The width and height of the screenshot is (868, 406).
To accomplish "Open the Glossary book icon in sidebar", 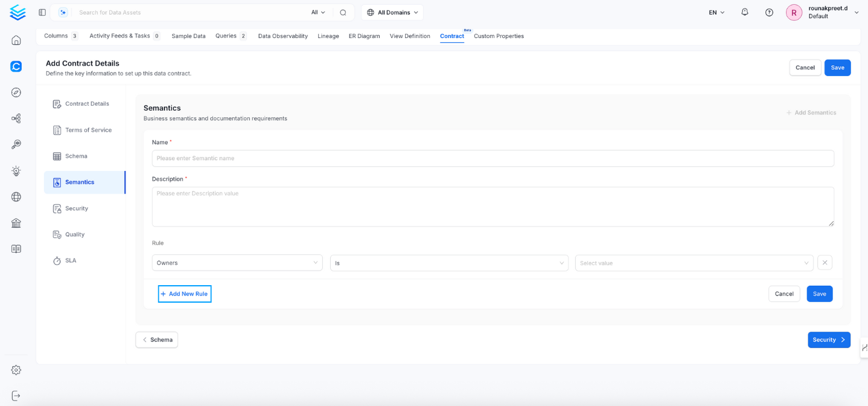I will [x=16, y=248].
